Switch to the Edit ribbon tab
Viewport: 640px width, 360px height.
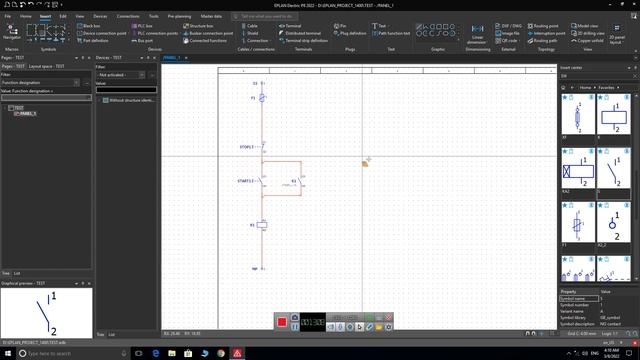[x=62, y=16]
